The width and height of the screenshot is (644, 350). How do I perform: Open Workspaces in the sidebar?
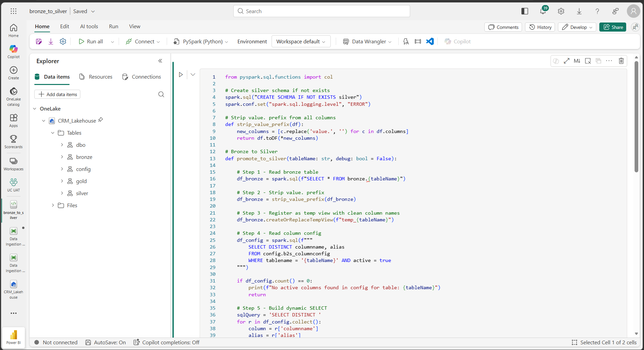(13, 164)
